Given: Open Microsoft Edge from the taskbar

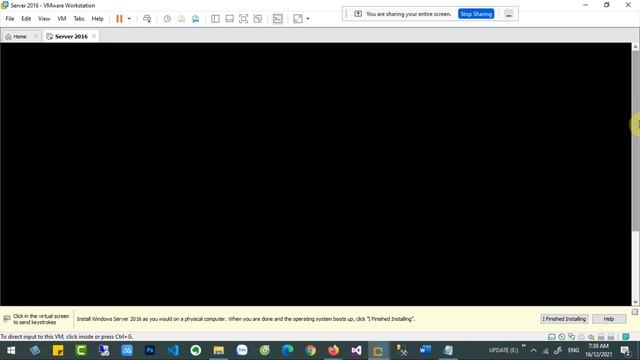Looking at the screenshot, I should 288,350.
